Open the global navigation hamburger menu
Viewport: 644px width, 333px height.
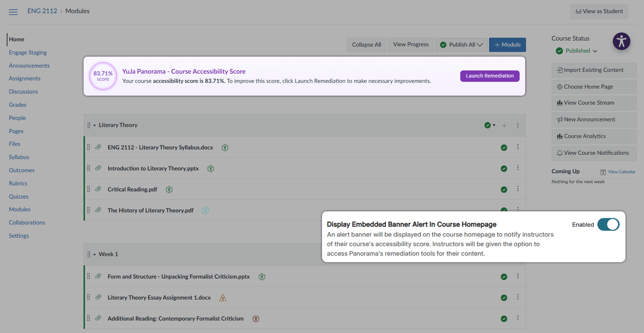pos(13,11)
